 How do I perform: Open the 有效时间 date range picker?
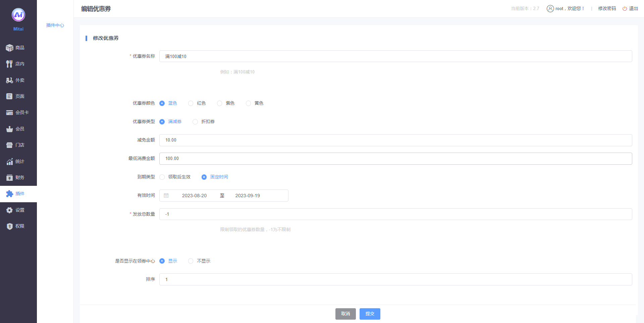point(166,196)
